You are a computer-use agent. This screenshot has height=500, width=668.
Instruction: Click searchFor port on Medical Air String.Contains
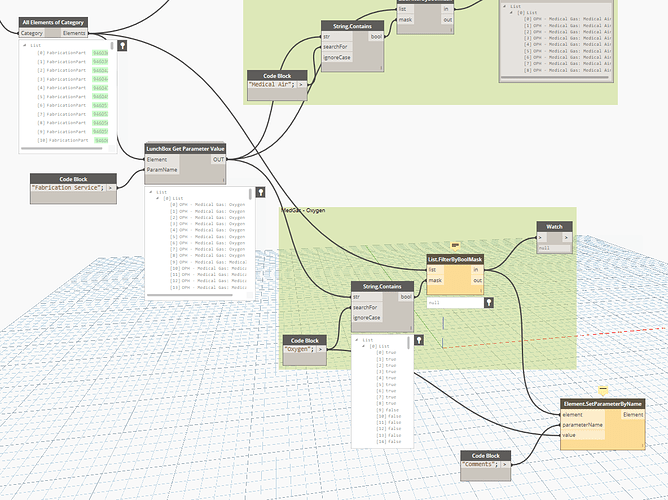337,47
